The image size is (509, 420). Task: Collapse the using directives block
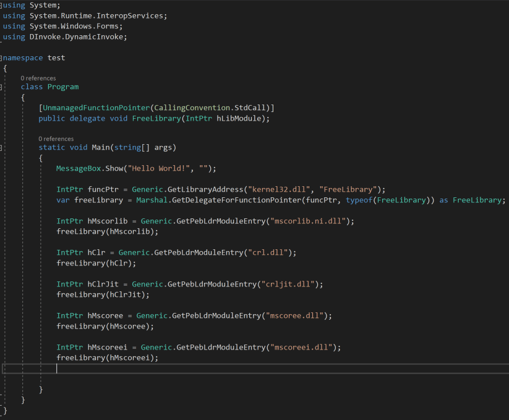click(x=2, y=6)
